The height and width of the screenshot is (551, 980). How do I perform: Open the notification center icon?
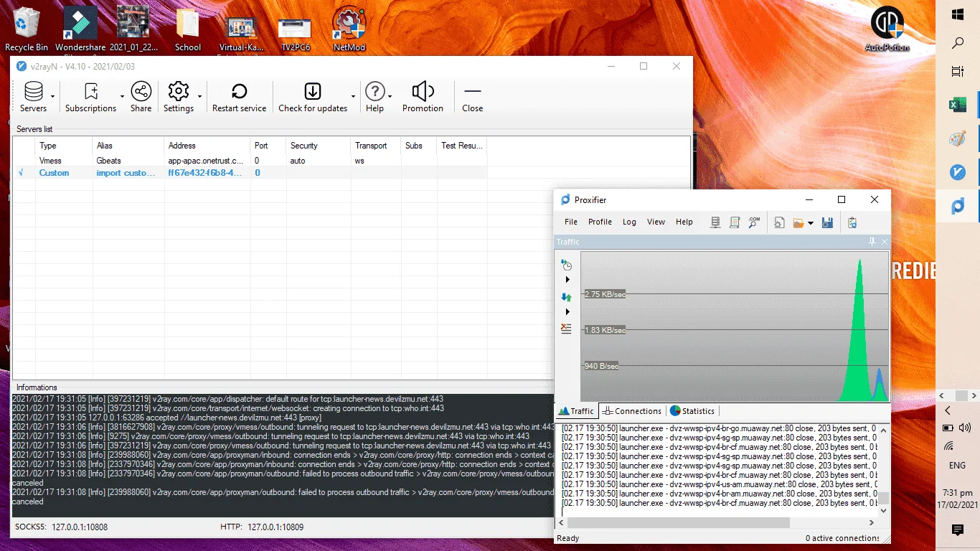(957, 529)
